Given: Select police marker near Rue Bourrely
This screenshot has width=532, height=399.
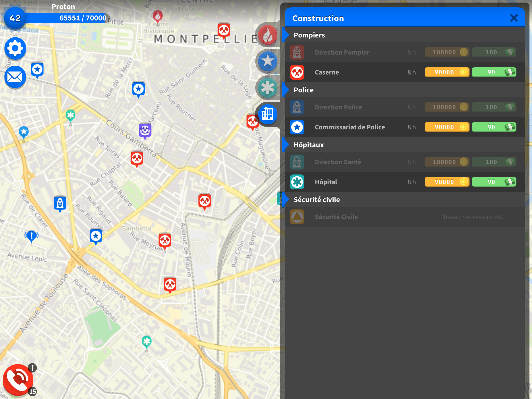Looking at the screenshot, I should pyautogui.click(x=96, y=236).
